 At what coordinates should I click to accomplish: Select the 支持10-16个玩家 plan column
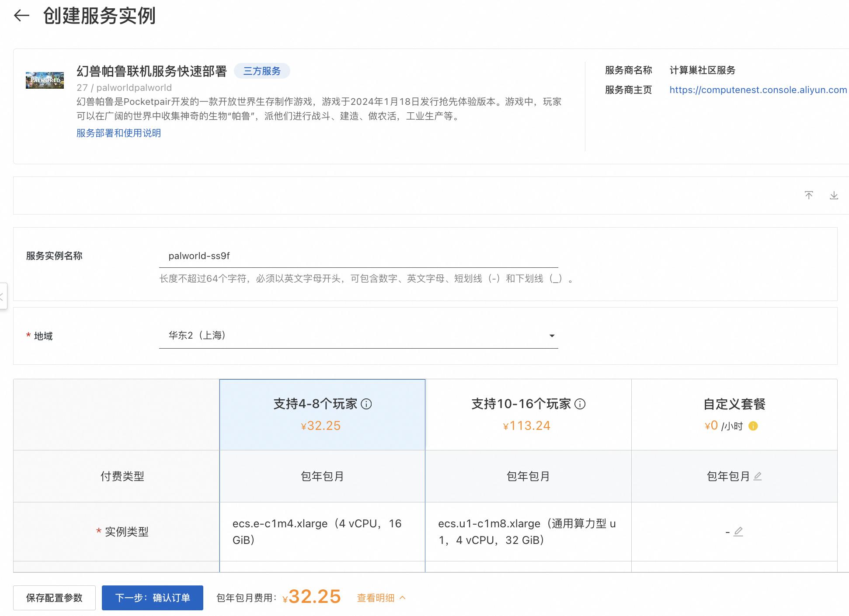[x=528, y=415]
